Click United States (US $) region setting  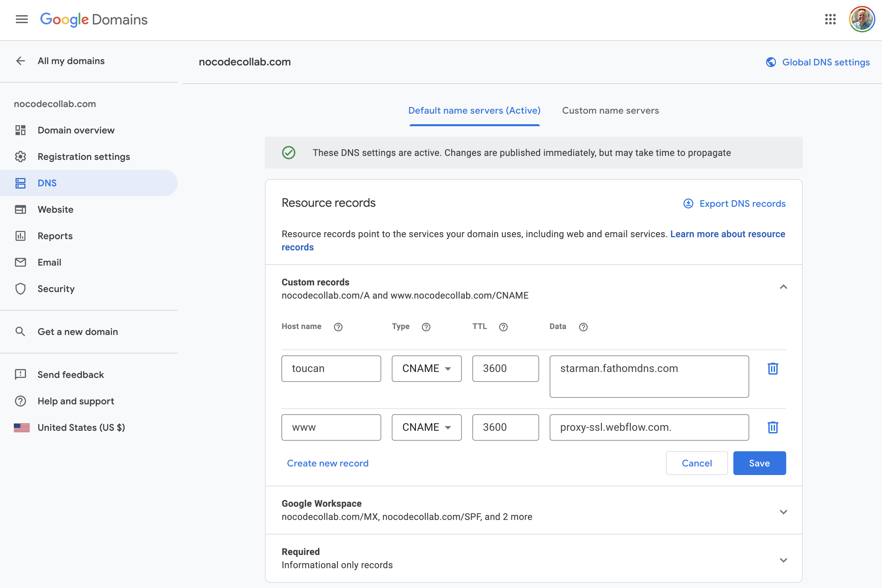(81, 427)
